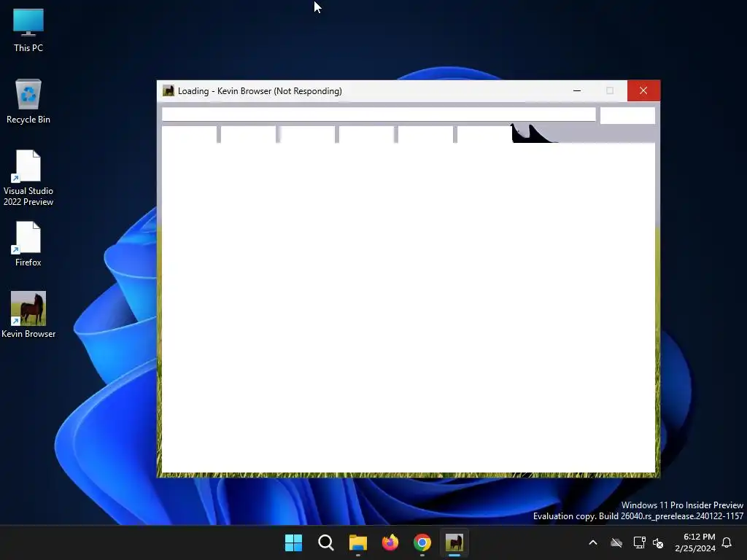Launch Google Chrome from the taskbar
Screen dimensions: 747x560
(422, 542)
